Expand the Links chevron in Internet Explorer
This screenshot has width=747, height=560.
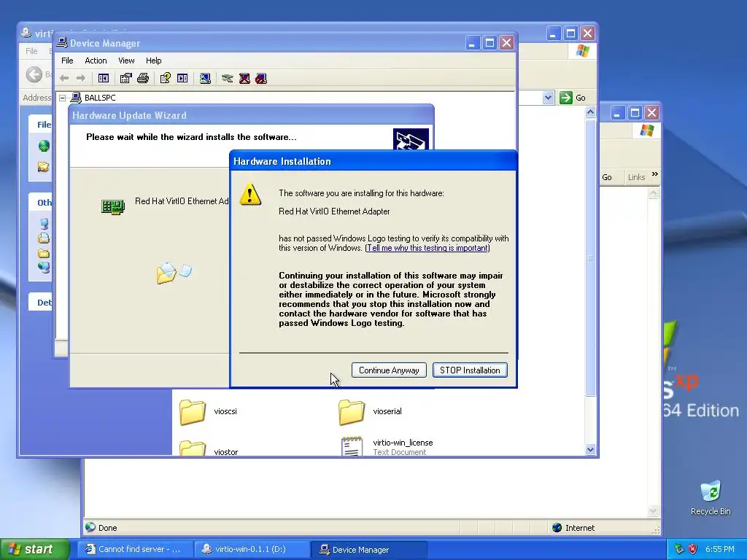coord(655,174)
